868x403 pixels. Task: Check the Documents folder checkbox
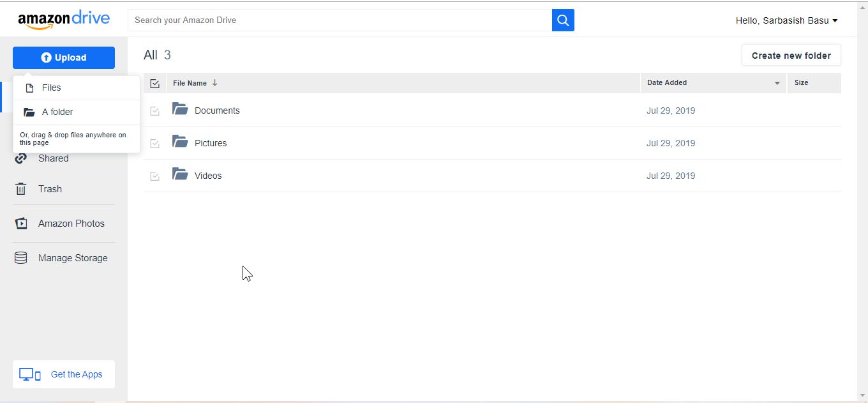[x=154, y=110]
